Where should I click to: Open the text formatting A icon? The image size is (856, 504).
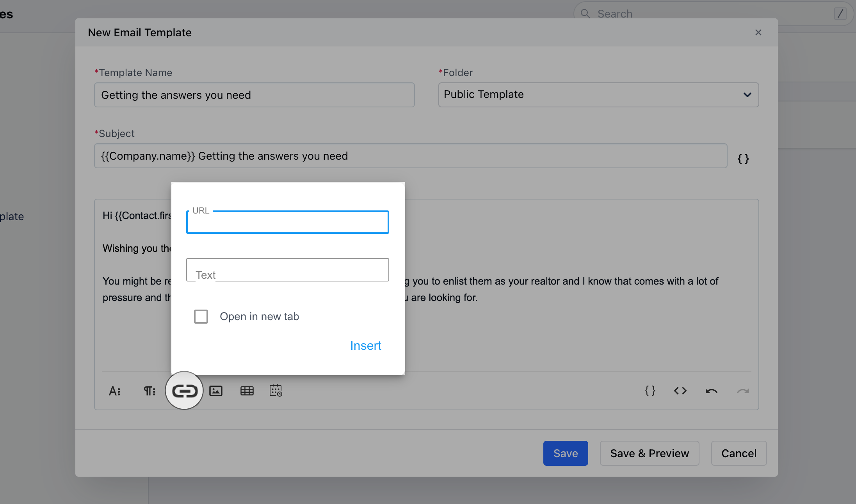pos(114,391)
